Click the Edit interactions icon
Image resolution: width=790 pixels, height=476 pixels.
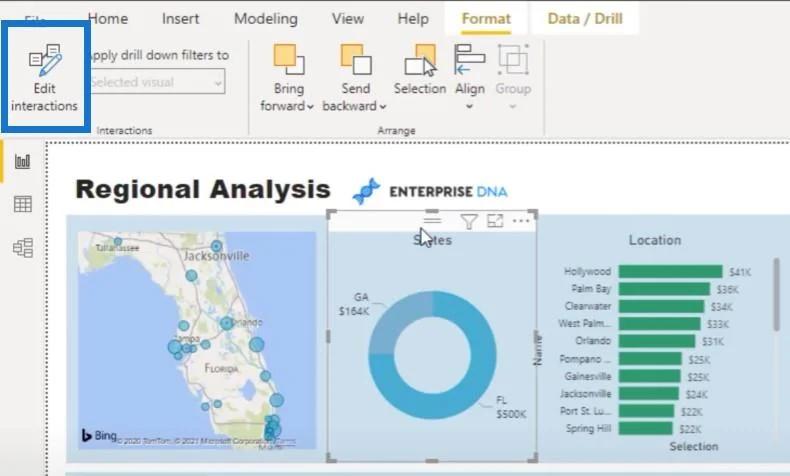coord(45,60)
